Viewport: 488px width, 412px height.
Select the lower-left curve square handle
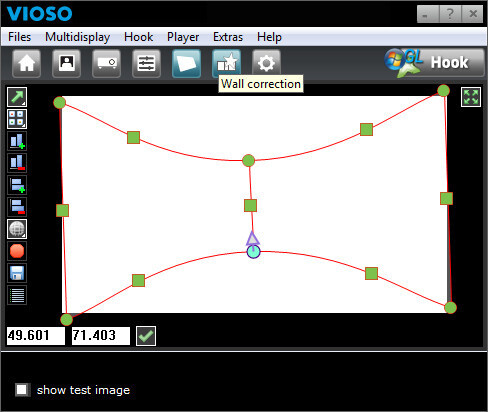click(x=138, y=281)
